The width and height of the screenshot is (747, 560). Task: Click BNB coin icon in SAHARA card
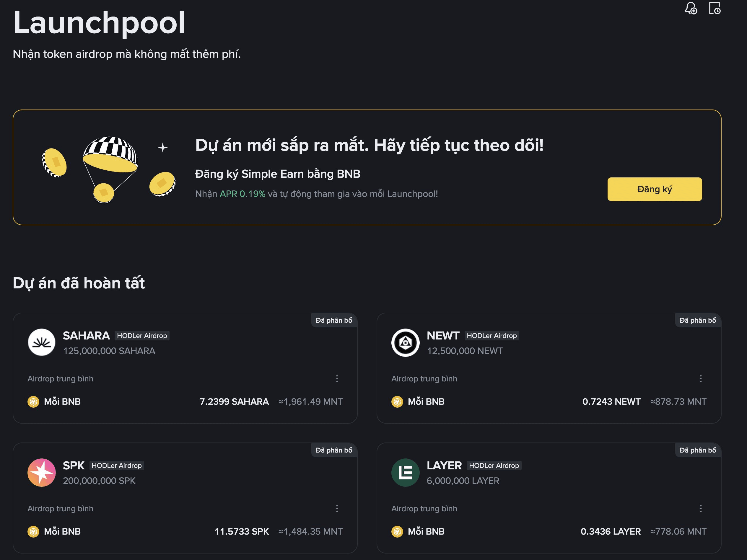(x=33, y=402)
